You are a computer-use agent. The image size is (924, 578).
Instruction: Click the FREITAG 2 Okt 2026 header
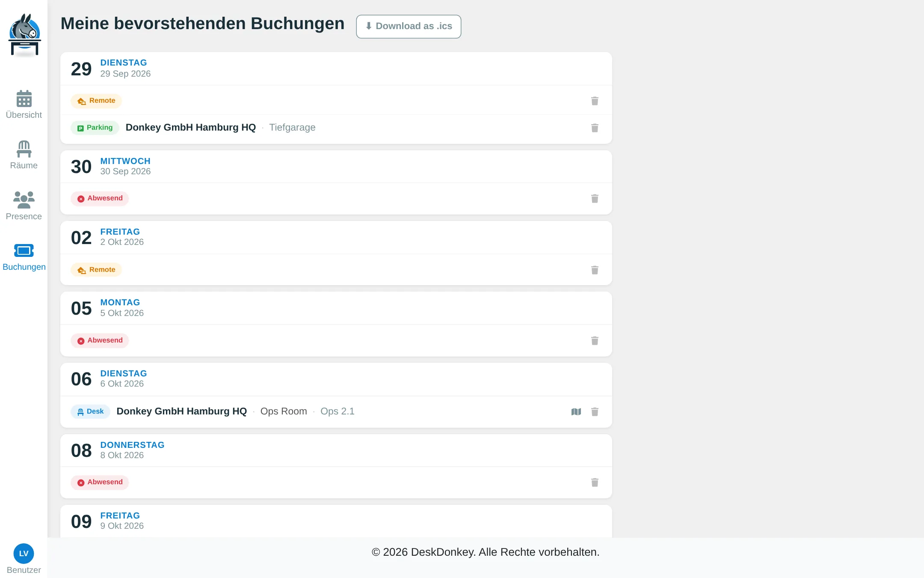(x=336, y=237)
